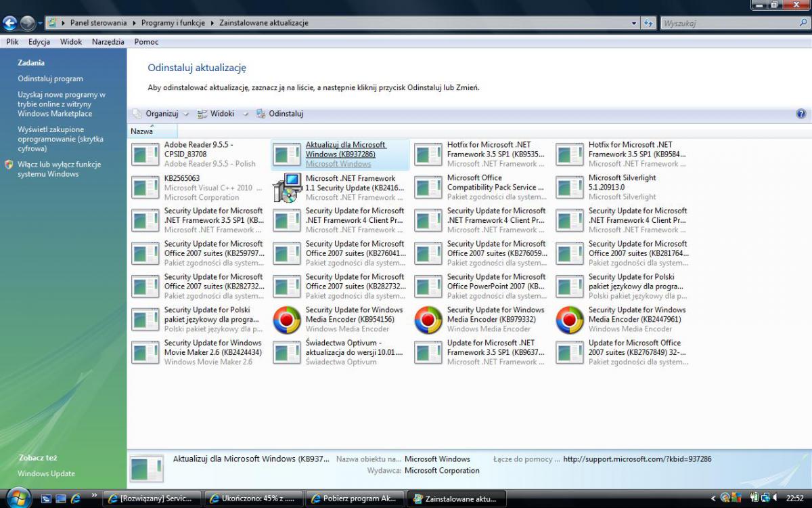Screen dimensions: 812x508
Task: Go back with the Back arrow button
Action: 10,23
